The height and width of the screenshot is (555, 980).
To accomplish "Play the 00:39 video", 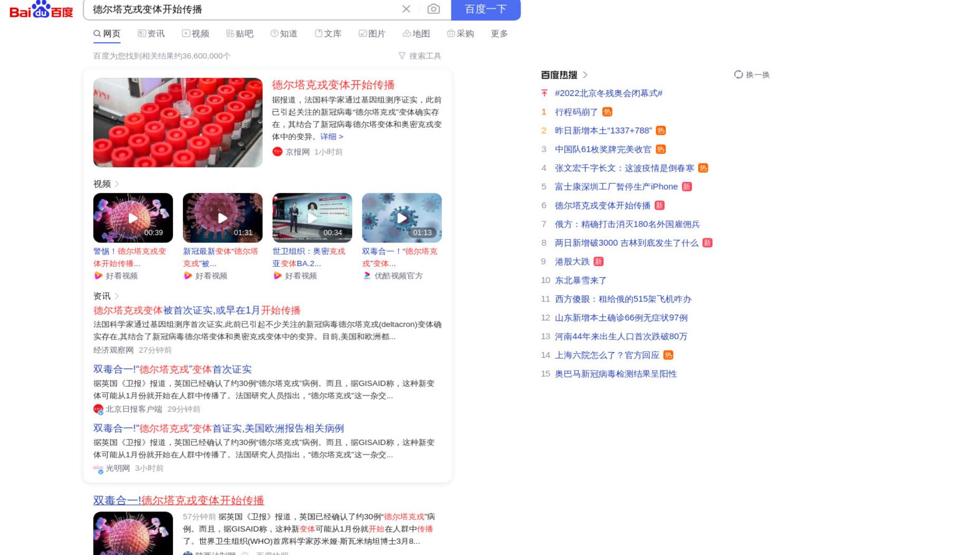I will click(x=133, y=218).
